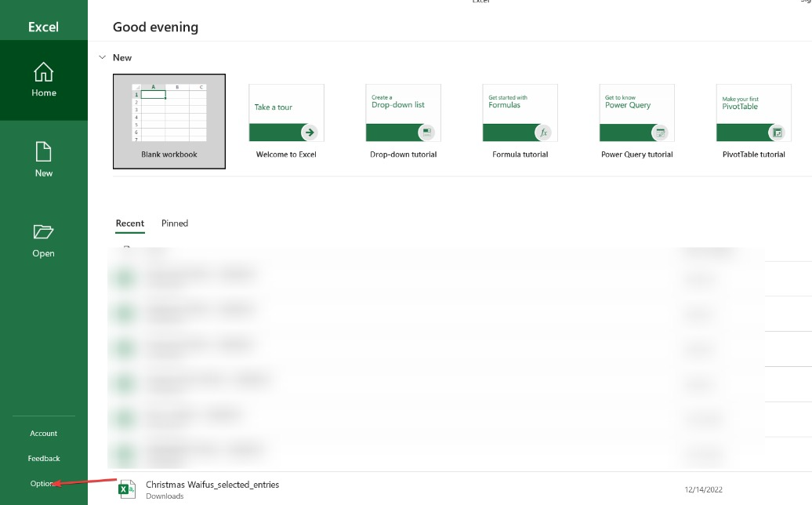Switch to the Pinned tab
Screen dimensions: 812x505
(x=174, y=223)
